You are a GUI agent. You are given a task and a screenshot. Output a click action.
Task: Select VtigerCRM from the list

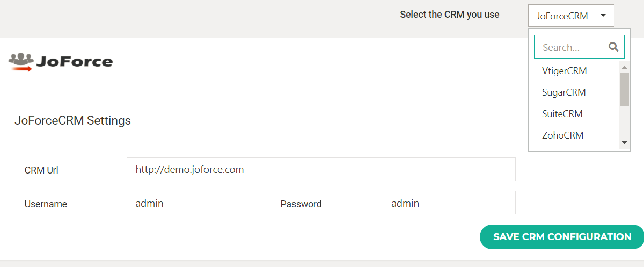pos(564,71)
